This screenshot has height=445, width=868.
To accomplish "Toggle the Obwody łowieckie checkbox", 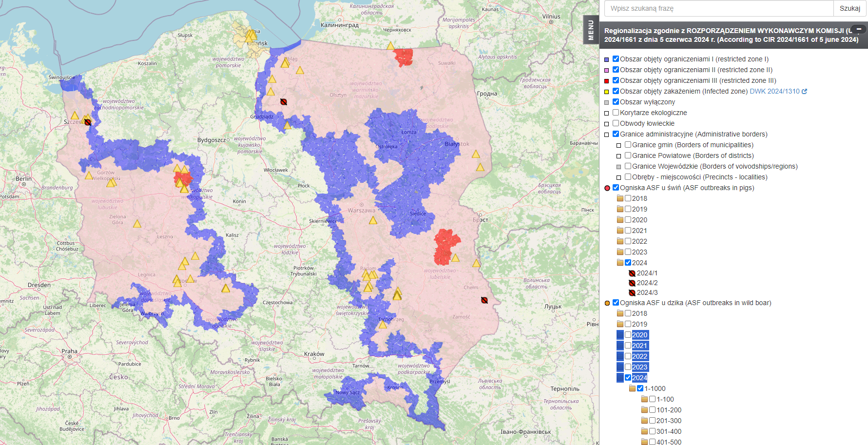I will [616, 123].
